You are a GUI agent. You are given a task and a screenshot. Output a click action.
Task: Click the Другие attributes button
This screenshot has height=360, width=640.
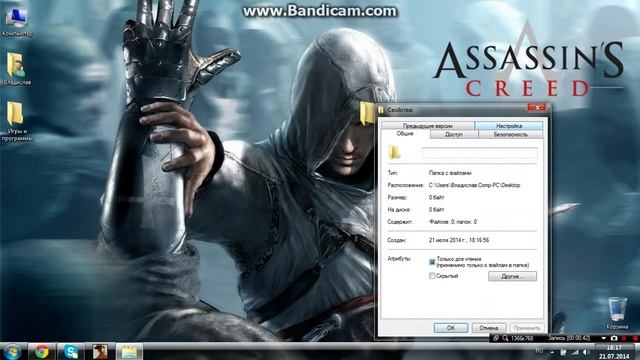click(x=512, y=276)
